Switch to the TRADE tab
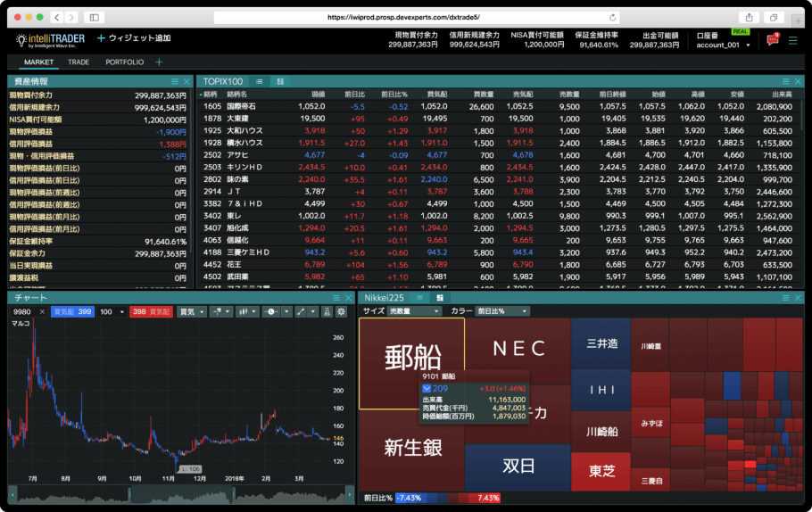The image size is (812, 512). [x=79, y=62]
